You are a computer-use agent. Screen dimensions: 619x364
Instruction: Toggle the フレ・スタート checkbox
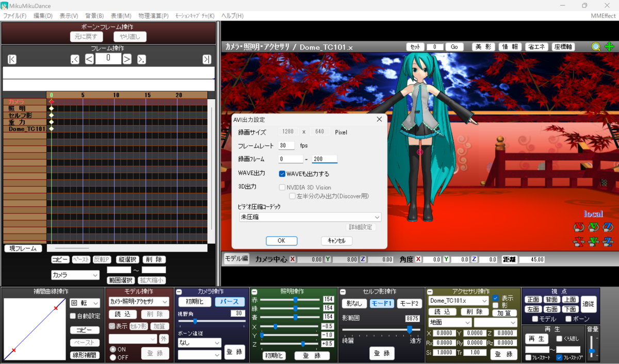point(528,357)
